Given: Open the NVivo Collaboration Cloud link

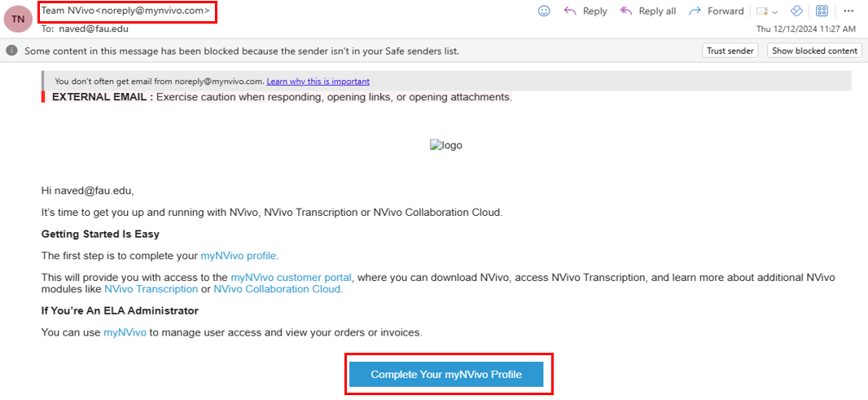Looking at the screenshot, I should tap(277, 289).
